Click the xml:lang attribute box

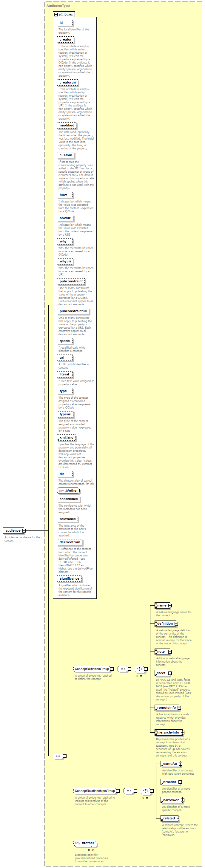(66, 438)
